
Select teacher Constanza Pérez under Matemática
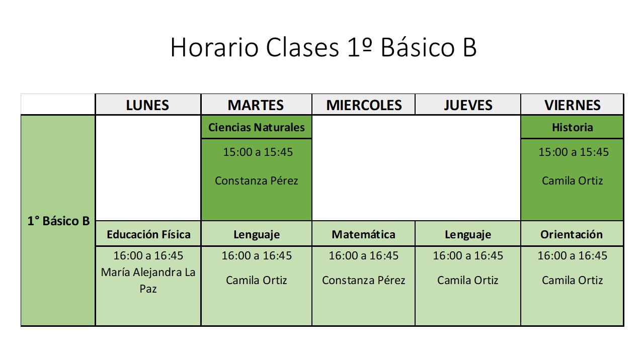tap(363, 280)
